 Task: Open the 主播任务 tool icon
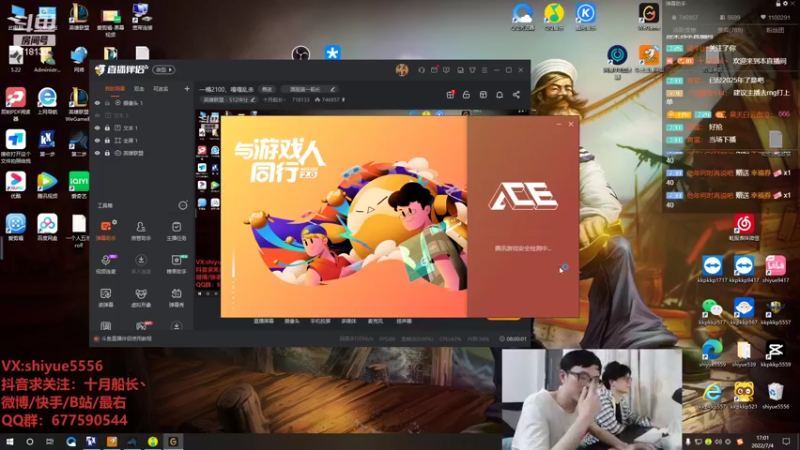(x=177, y=230)
